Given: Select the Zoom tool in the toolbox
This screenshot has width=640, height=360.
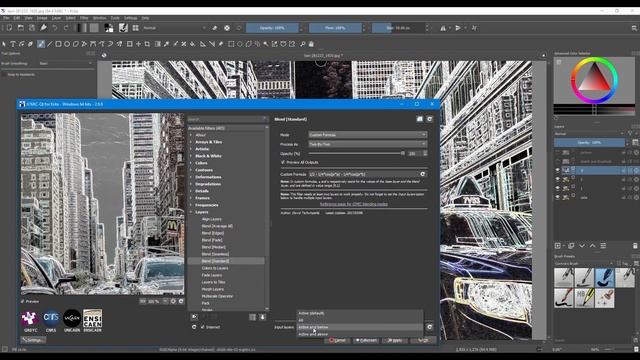Looking at the screenshot, I should [x=302, y=44].
